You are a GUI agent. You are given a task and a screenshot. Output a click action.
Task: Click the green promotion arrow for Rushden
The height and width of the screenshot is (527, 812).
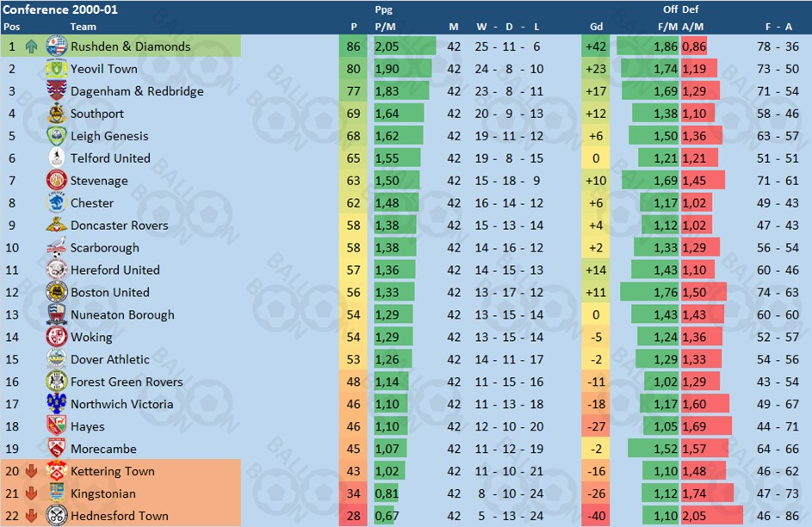(31, 46)
